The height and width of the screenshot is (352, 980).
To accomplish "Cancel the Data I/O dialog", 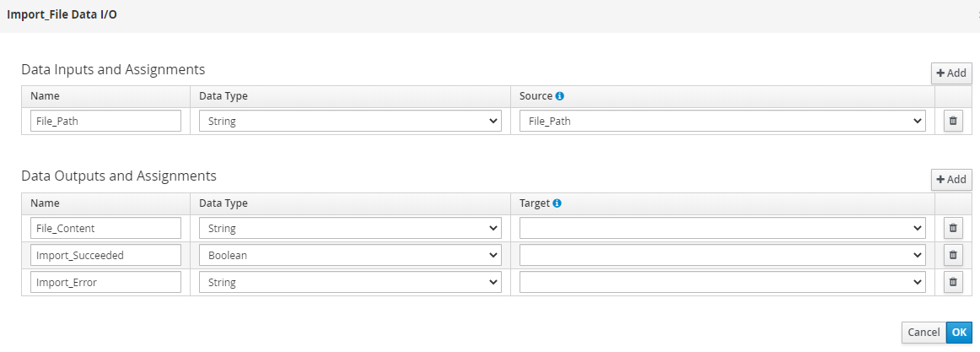I will point(923,333).
